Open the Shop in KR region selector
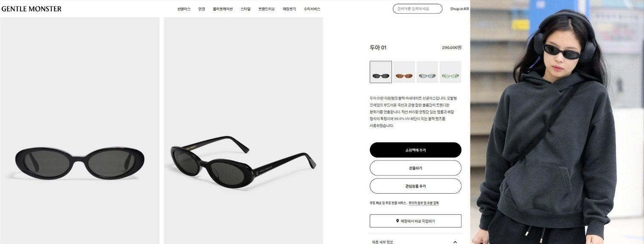Viewport: 644px width, 244px height. (459, 9)
